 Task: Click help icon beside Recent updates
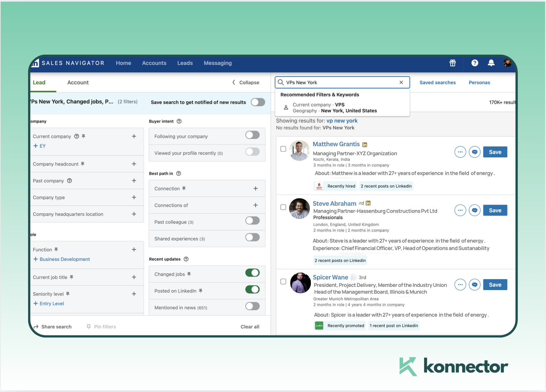click(x=186, y=259)
